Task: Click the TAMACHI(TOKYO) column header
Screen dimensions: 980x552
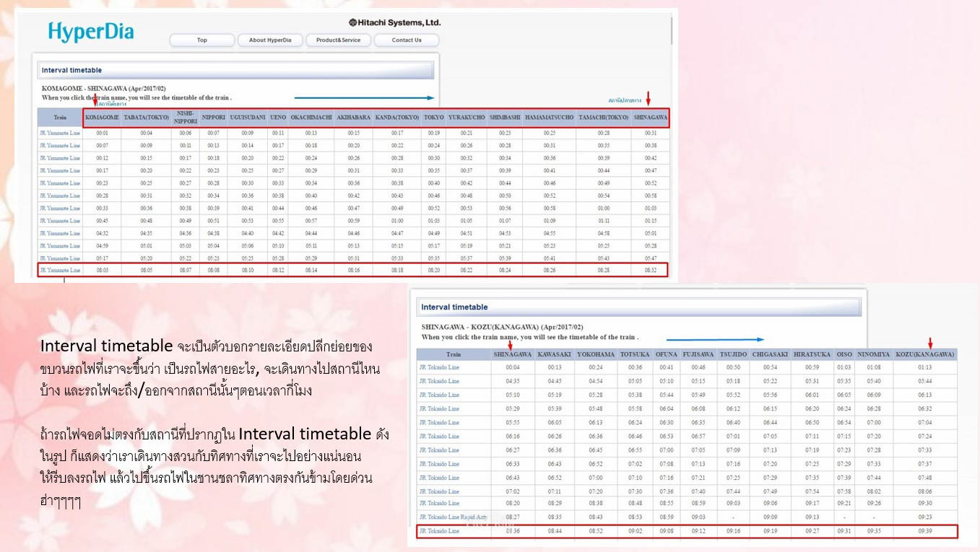Action: (x=603, y=117)
